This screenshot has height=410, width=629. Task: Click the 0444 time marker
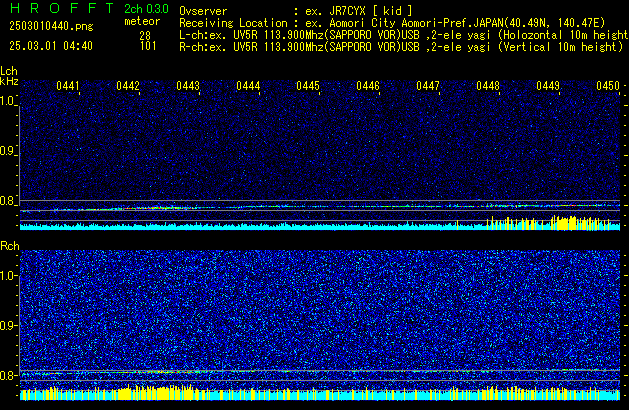[248, 86]
